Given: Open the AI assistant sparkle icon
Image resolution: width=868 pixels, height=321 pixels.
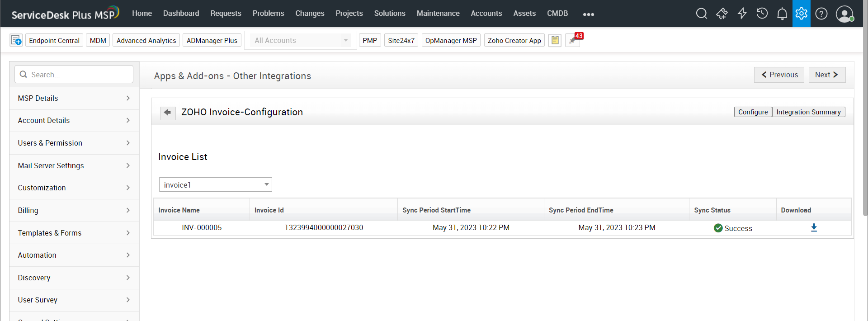Looking at the screenshot, I should pyautogui.click(x=722, y=14).
